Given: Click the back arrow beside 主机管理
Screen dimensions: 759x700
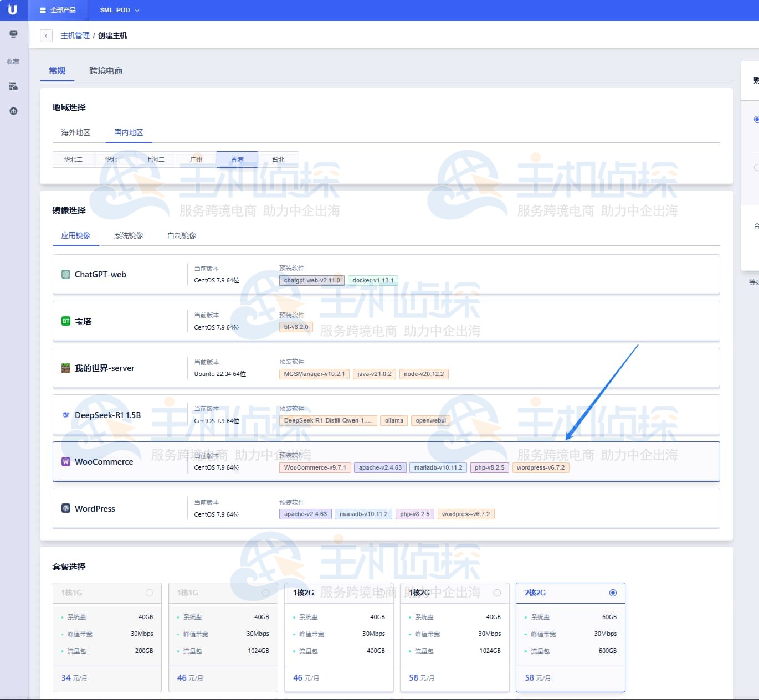Looking at the screenshot, I should tap(46, 35).
